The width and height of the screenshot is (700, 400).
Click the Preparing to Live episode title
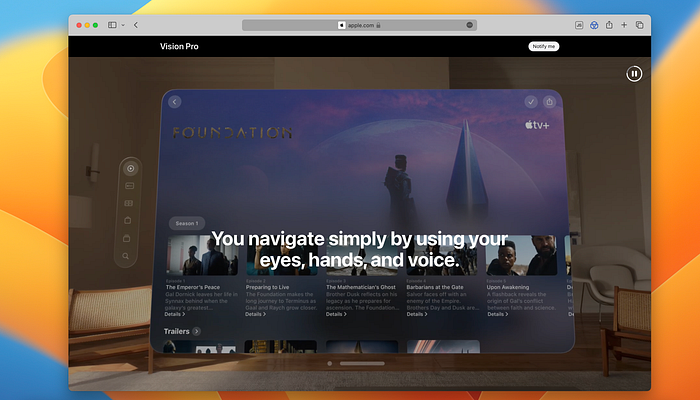click(x=267, y=288)
